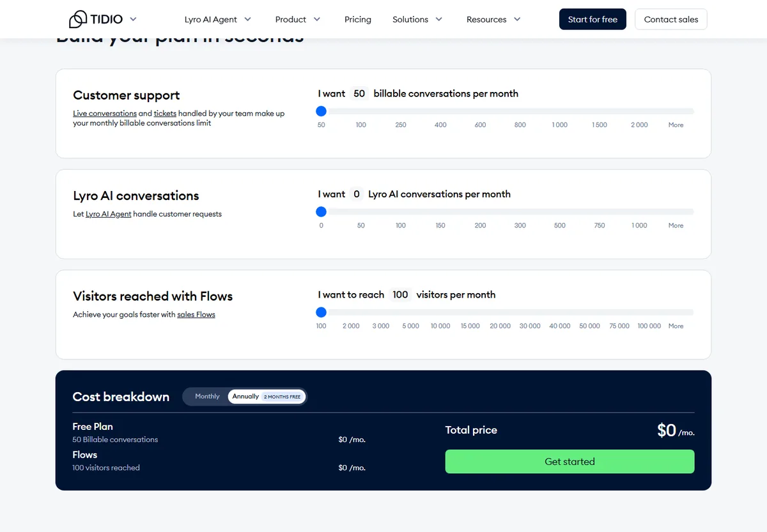Set Lyro AI slider to 750
This screenshot has width=767, height=532.
coord(600,225)
